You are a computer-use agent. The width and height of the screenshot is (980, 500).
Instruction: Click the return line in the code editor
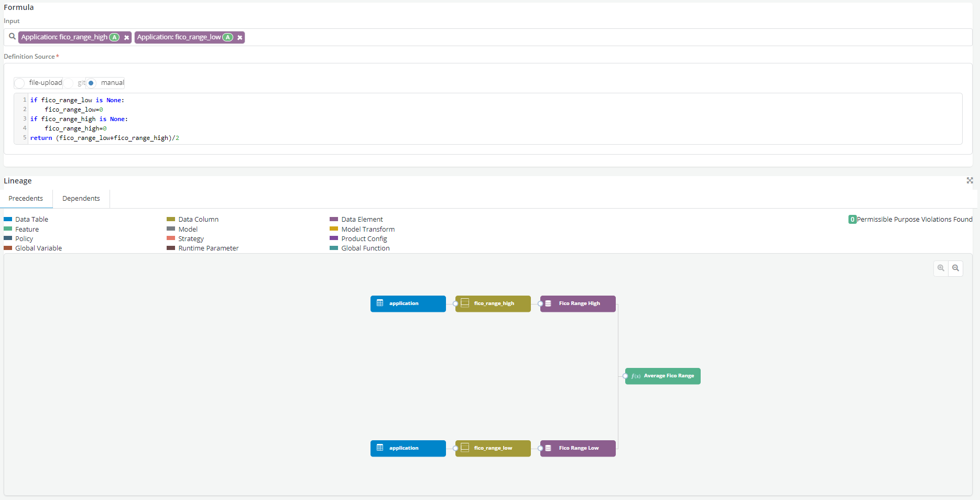pos(105,138)
